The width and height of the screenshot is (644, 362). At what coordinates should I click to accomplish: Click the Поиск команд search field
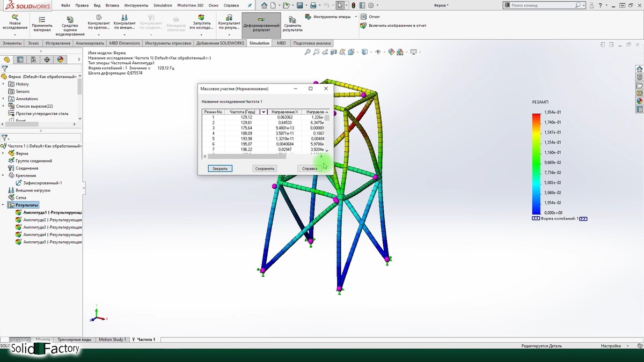pyautogui.click(x=542, y=5)
